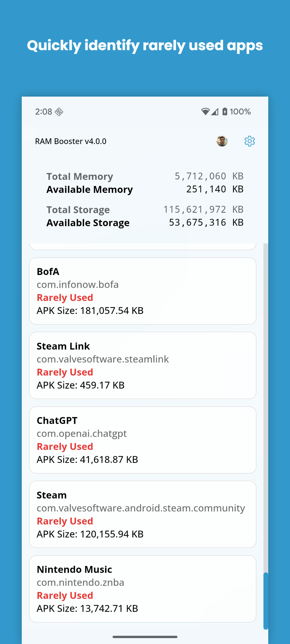Tap the user profile avatar
This screenshot has width=290, height=644.
point(222,141)
